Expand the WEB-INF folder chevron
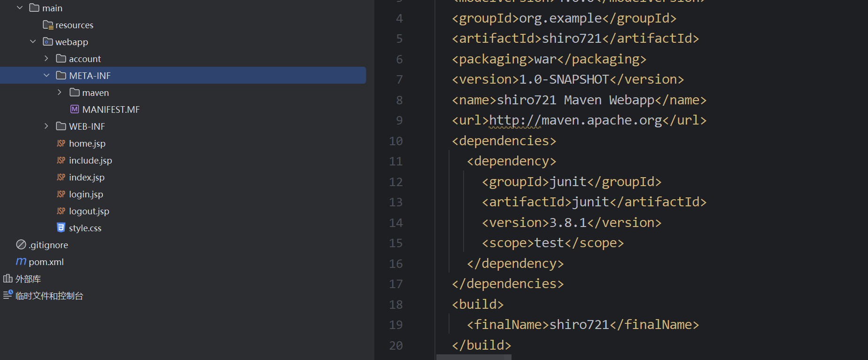This screenshot has height=360, width=868. 46,126
